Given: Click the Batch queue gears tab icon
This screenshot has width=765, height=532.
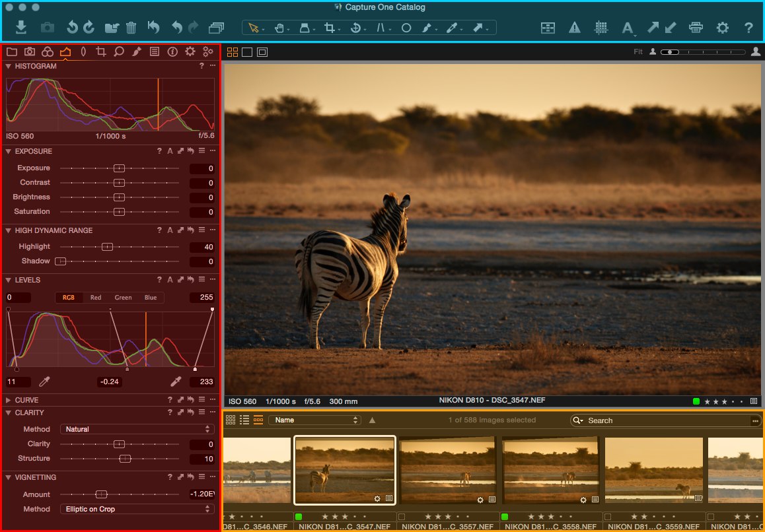Looking at the screenshot, I should 208,51.
